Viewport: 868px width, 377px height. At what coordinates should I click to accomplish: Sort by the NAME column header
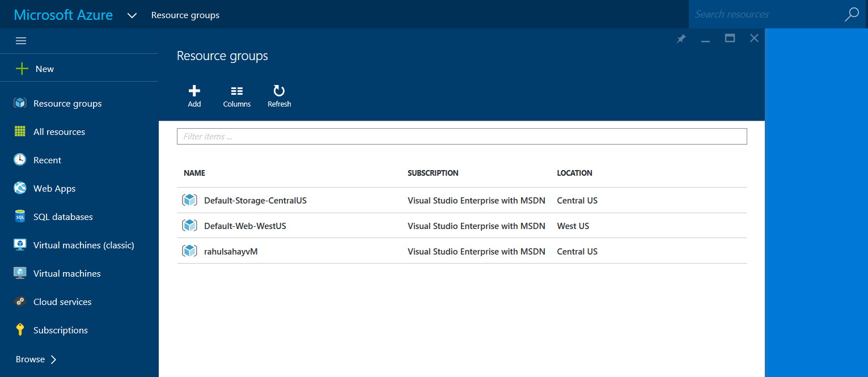pos(194,173)
